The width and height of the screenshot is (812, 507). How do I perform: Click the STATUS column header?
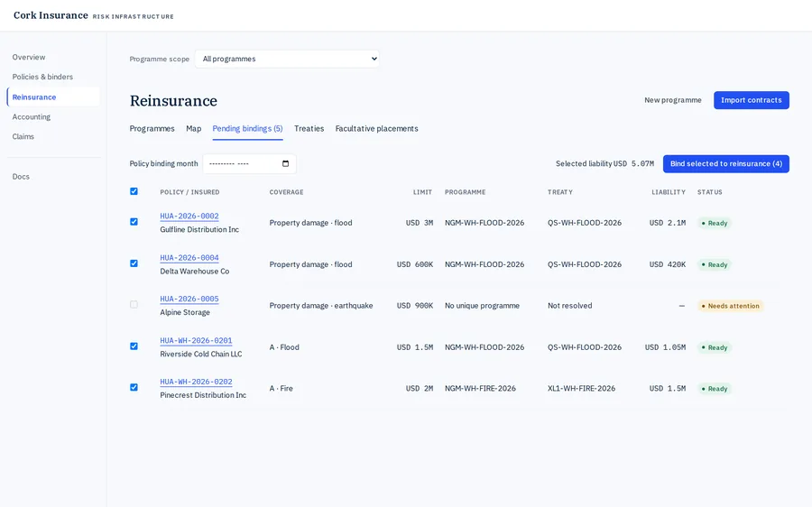click(709, 192)
